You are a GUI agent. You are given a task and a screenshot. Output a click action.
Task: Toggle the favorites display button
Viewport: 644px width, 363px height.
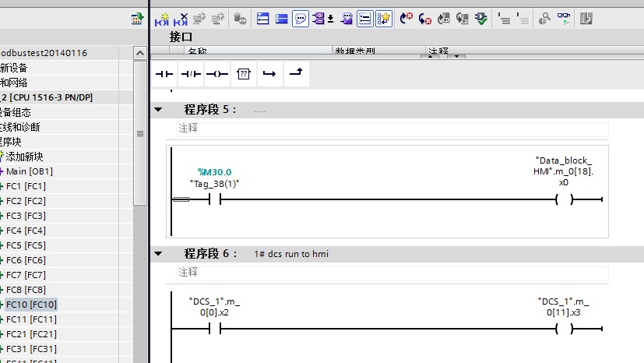click(382, 18)
